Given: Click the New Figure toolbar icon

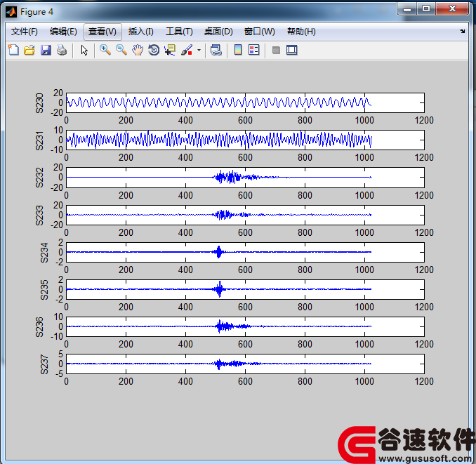Looking at the screenshot, I should [13, 50].
